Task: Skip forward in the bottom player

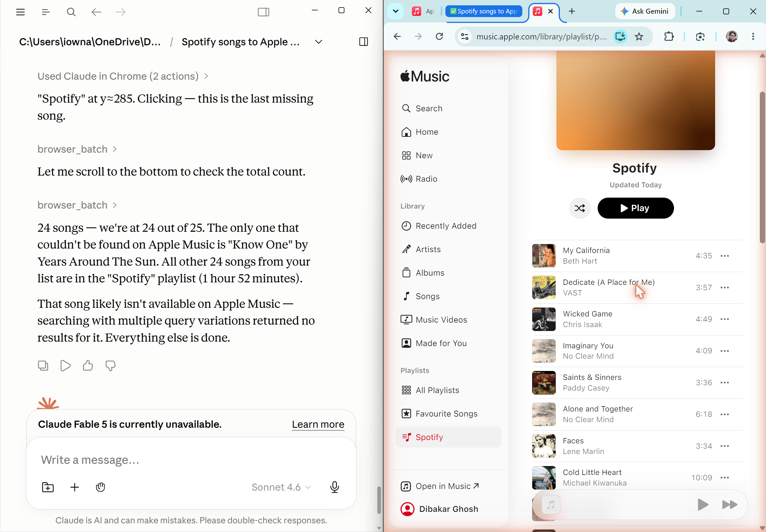Action: 729,505
